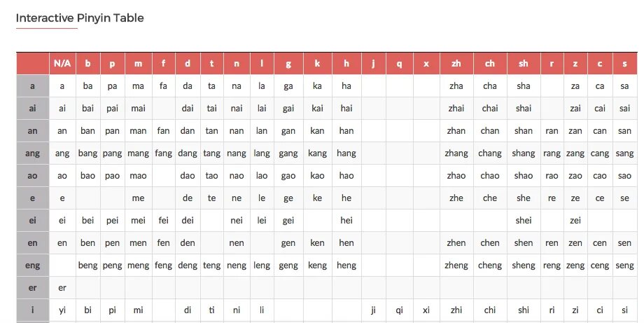
Task: Select the 'zhi' cell
Action: (456, 310)
